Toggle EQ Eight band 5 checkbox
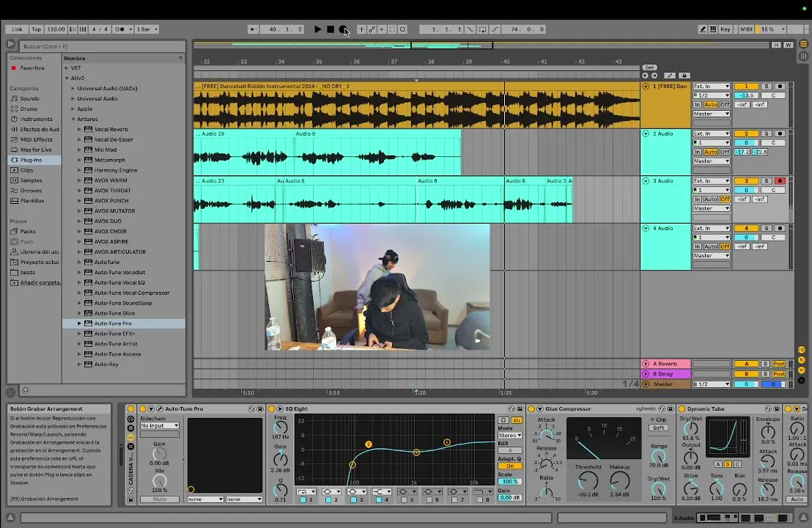The width and height of the screenshot is (812, 528). (404, 500)
